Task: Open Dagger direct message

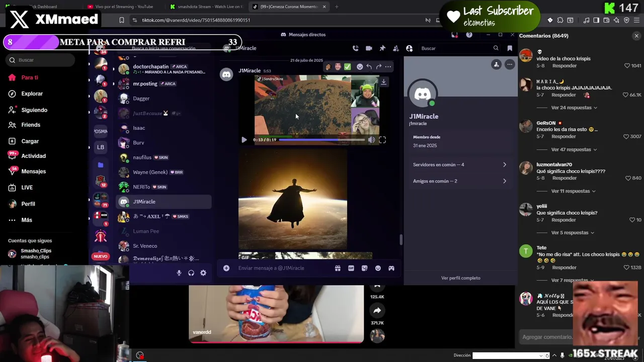Action: coord(164,99)
